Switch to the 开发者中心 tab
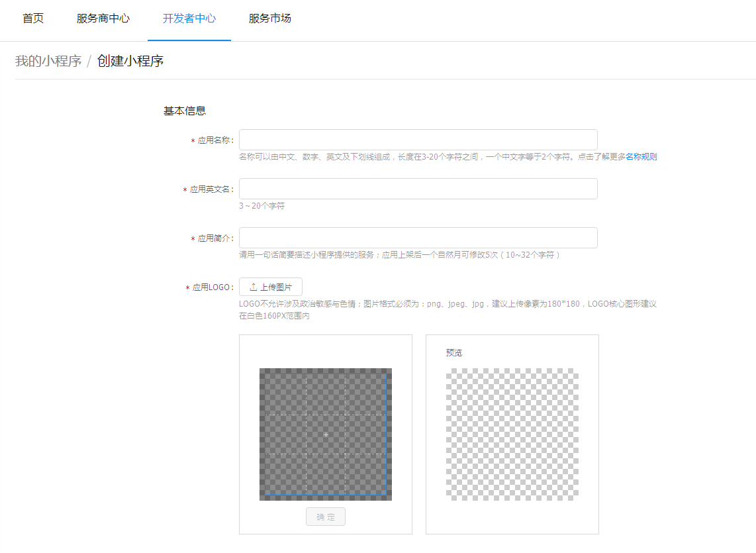The image size is (756, 553). 189,19
